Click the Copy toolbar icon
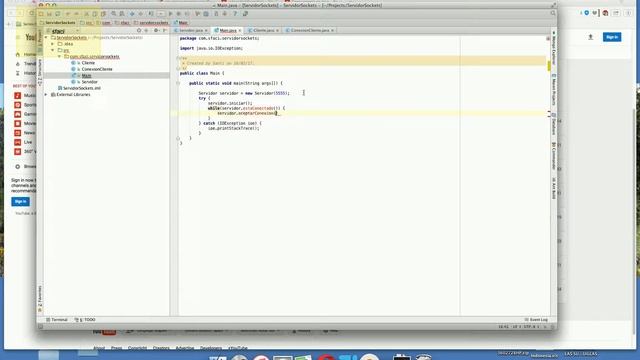 point(94,14)
